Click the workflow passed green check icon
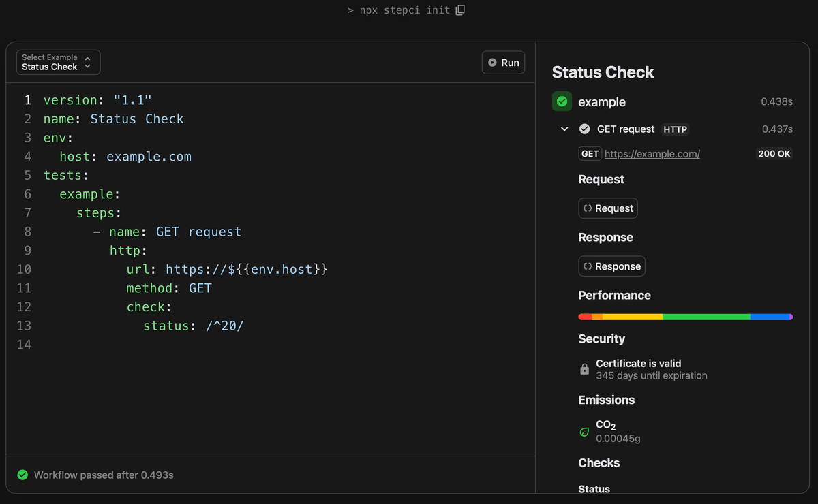 point(22,475)
